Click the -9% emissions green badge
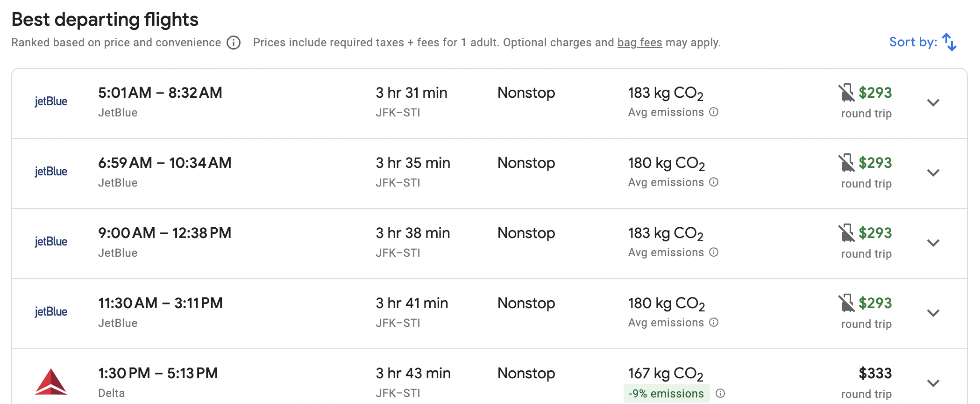The image size is (980, 404). 666,393
